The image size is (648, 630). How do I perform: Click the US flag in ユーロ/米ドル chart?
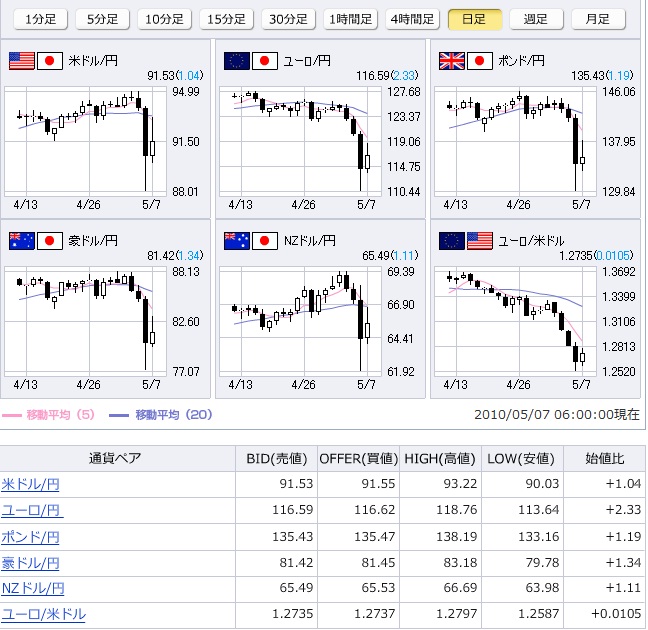(x=480, y=241)
